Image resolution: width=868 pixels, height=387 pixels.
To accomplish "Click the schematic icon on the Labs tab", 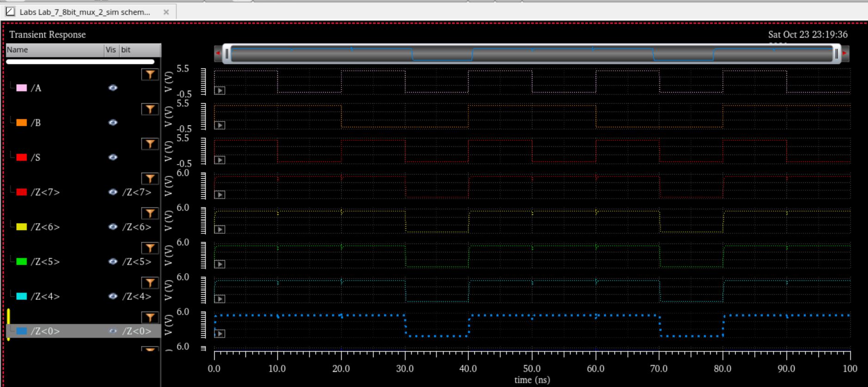I will (x=10, y=12).
